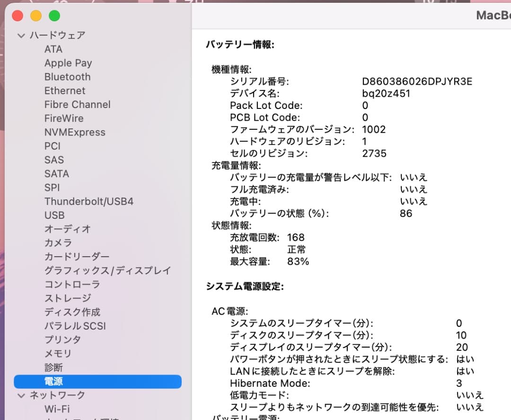Open the オーディオ hardware report
This screenshot has height=420, width=511.
62,229
